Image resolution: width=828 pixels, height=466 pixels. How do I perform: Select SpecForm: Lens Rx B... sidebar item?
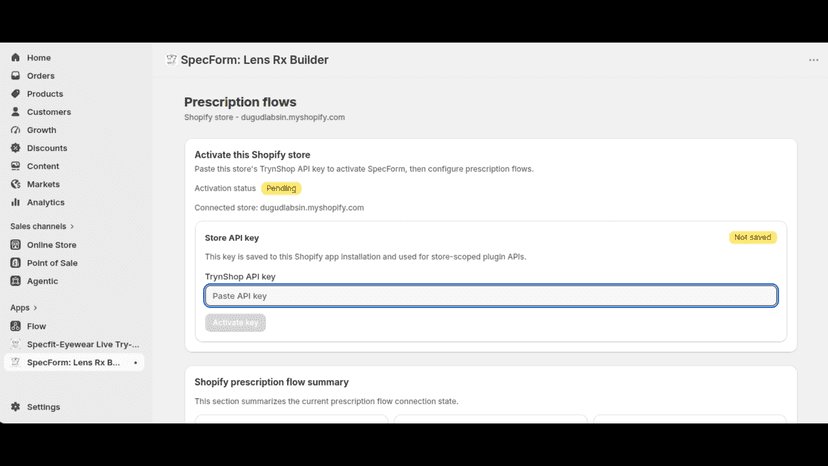pos(74,362)
